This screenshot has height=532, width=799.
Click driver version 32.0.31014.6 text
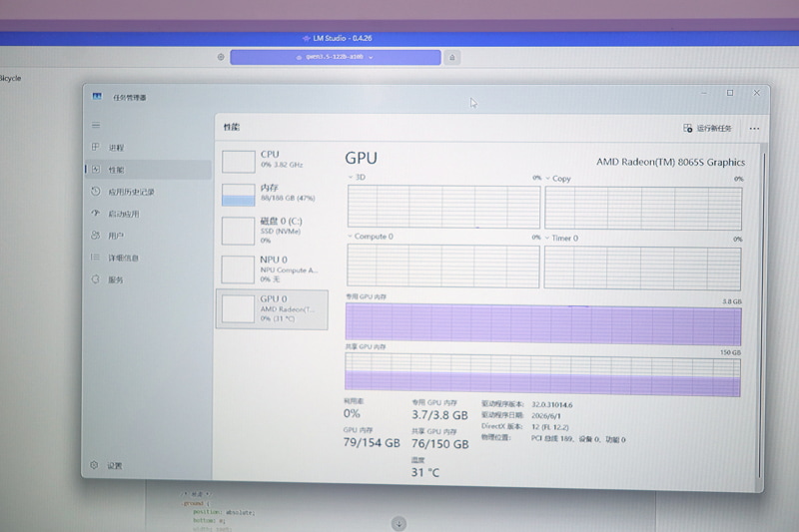pos(552,405)
